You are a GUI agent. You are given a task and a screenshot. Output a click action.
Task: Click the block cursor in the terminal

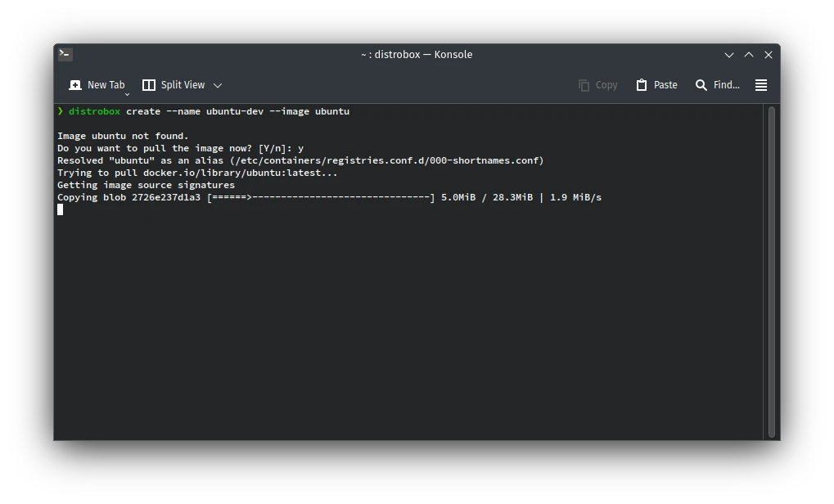pos(61,209)
